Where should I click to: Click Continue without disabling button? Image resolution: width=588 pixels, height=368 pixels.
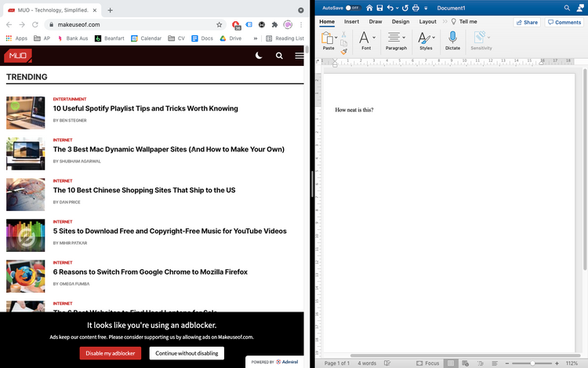coord(187,353)
